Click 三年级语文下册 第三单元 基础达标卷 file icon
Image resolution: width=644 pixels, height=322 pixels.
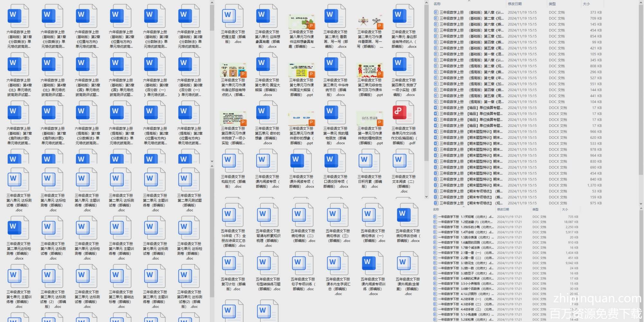[121, 276]
